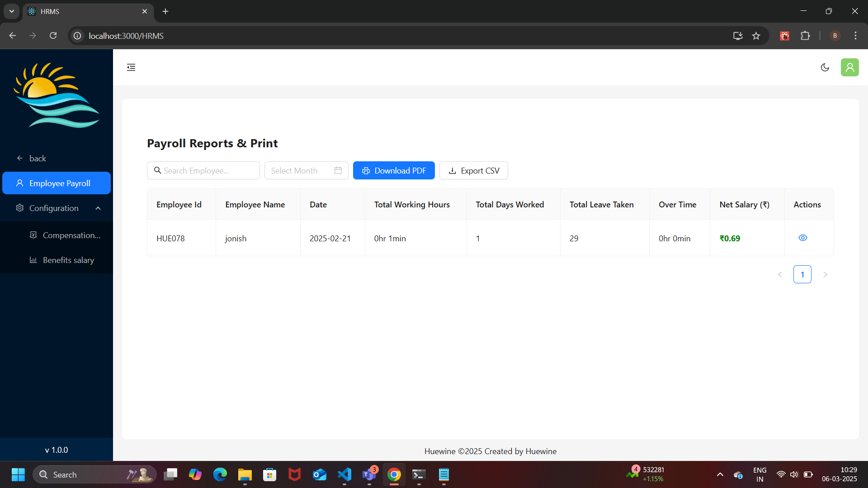868x488 pixels.
Task: Open Employee Payroll in the sidebar
Action: click(57, 183)
